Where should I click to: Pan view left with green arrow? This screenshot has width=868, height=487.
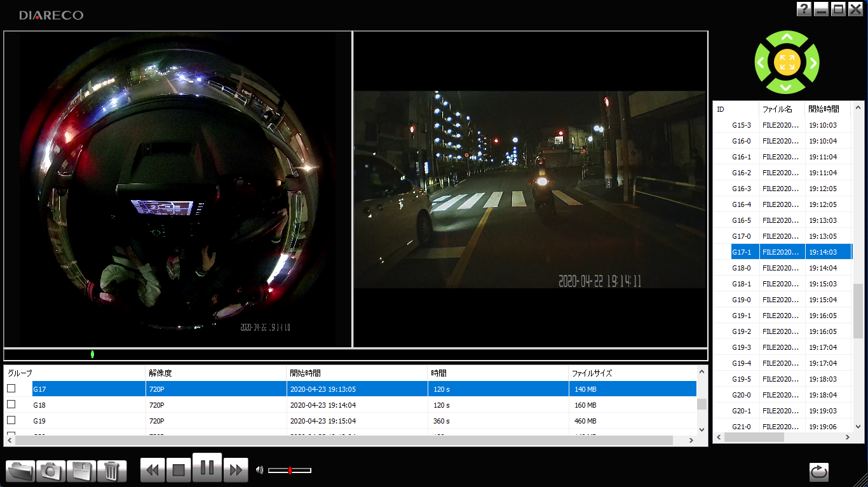[x=762, y=63]
